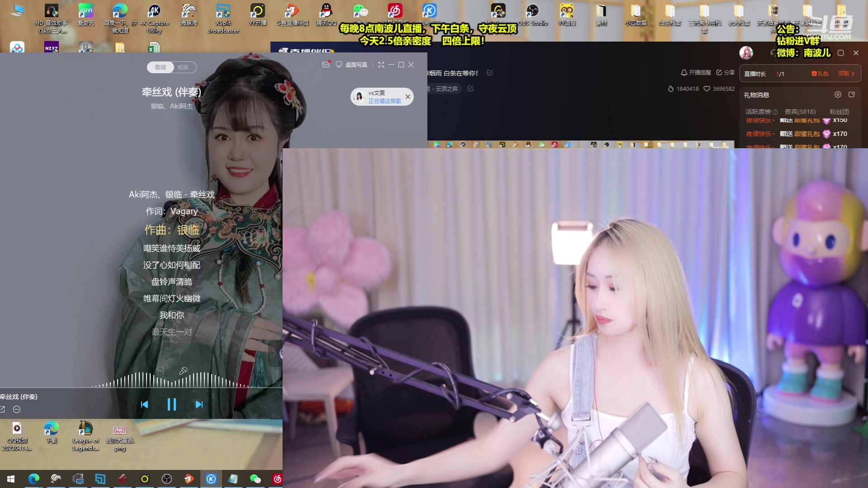The image size is (868, 488).
Task: Open the mail message icon in music player
Action: coord(325,65)
